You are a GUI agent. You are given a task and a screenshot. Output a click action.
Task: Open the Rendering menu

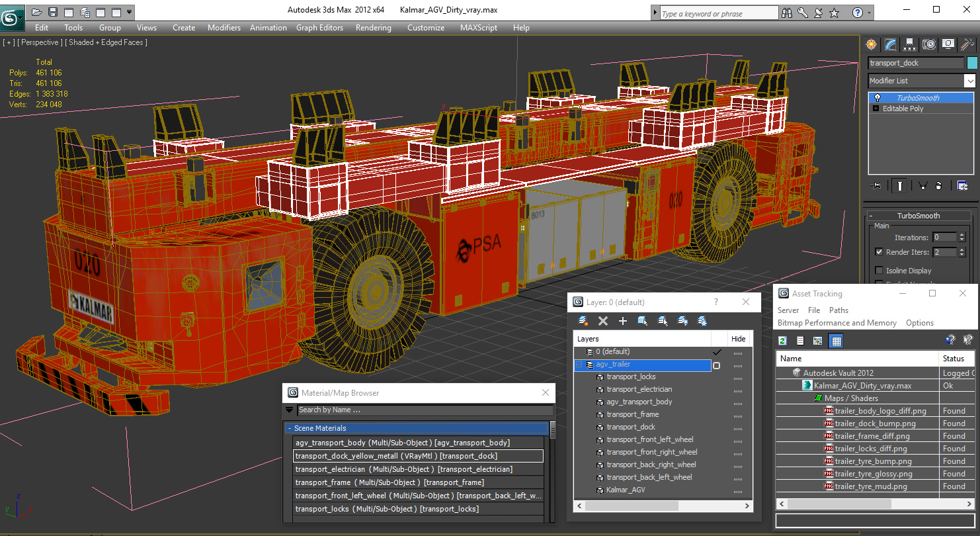coord(373,28)
